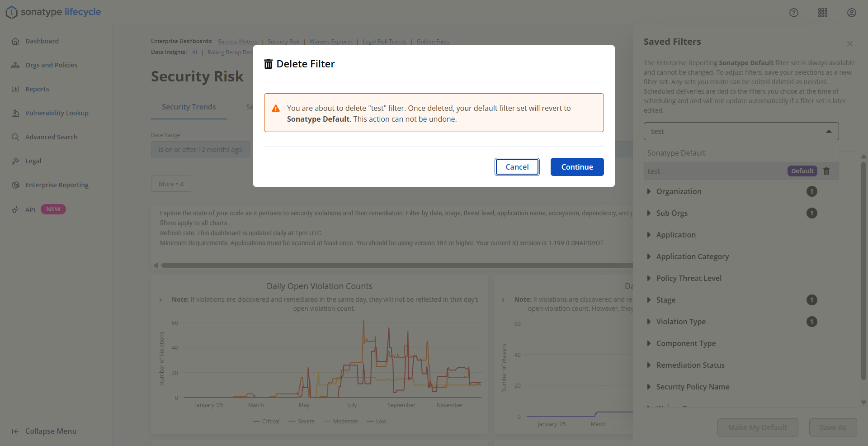Image resolution: width=868 pixels, height=446 pixels.
Task: Click the Saved Filters vertical scrollbar
Action: [x=863, y=271]
